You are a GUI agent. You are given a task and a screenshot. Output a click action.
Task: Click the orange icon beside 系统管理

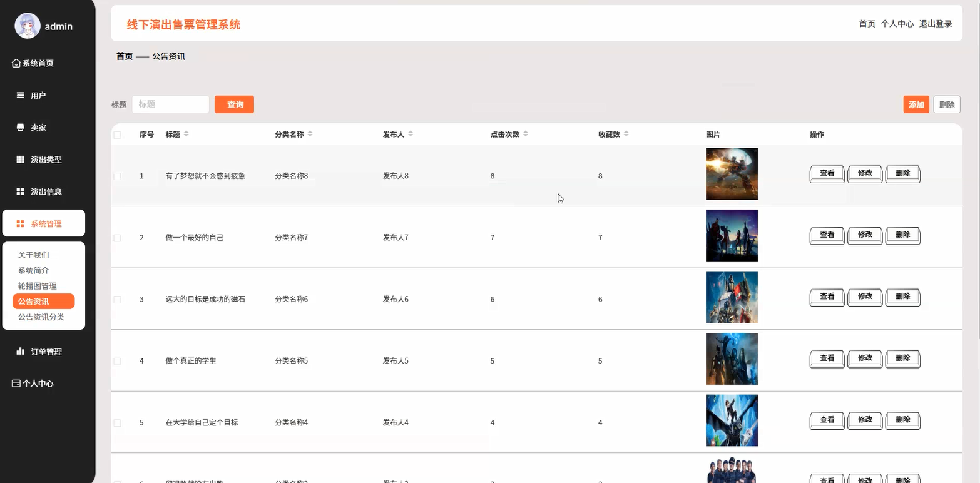tap(20, 223)
